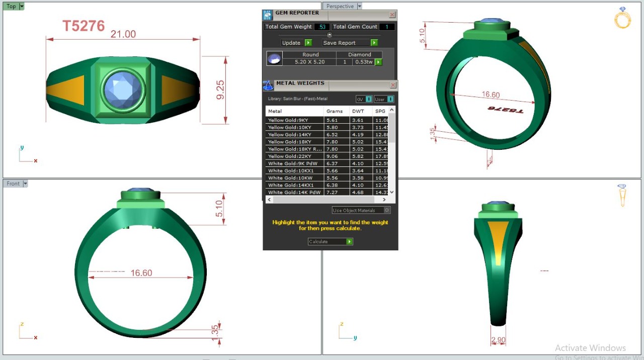The width and height of the screenshot is (644, 360).
Task: Click the Gem Reporter collapse slider handle
Action: (330, 35)
